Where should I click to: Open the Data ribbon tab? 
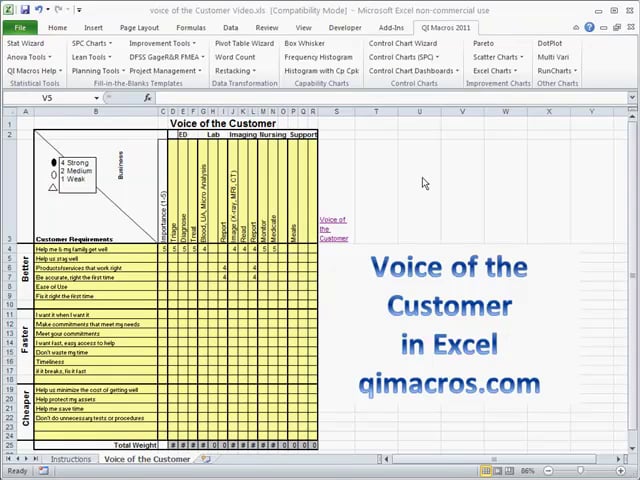tap(231, 28)
